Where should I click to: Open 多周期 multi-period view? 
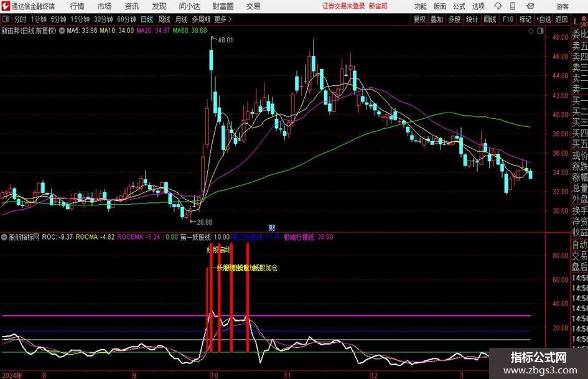click(201, 19)
